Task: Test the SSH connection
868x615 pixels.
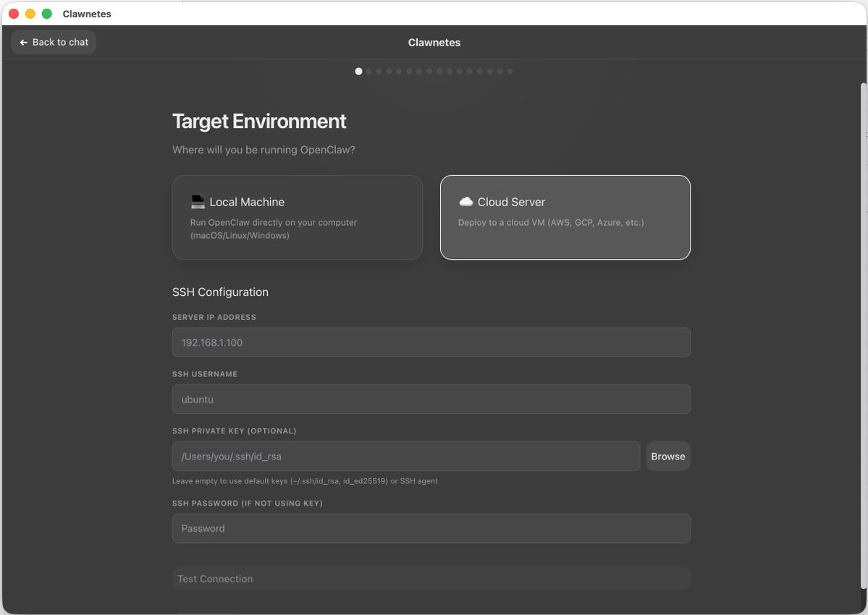Action: [x=431, y=579]
